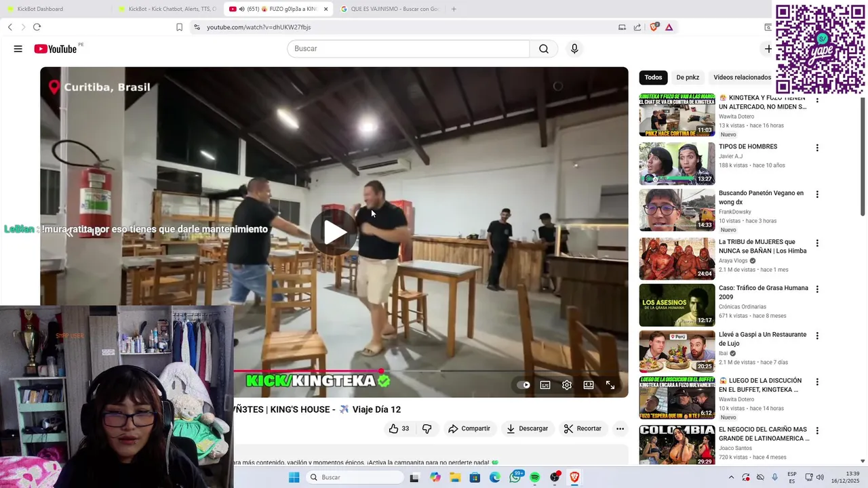The image size is (868, 488).
Task: Share this page from address bar
Action: (637, 27)
